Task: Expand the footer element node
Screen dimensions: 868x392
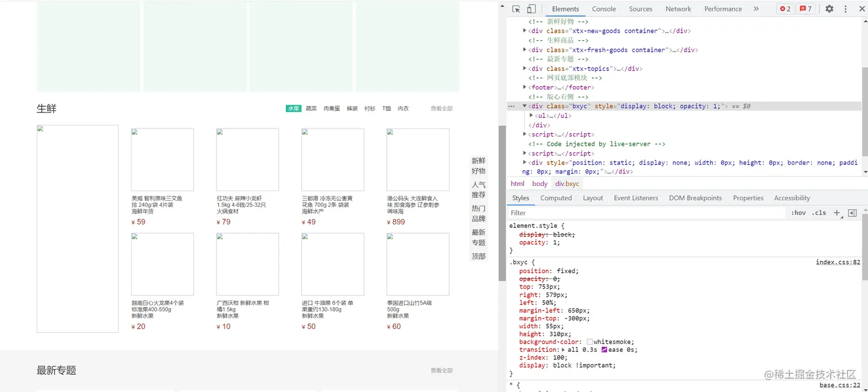Action: (x=525, y=87)
